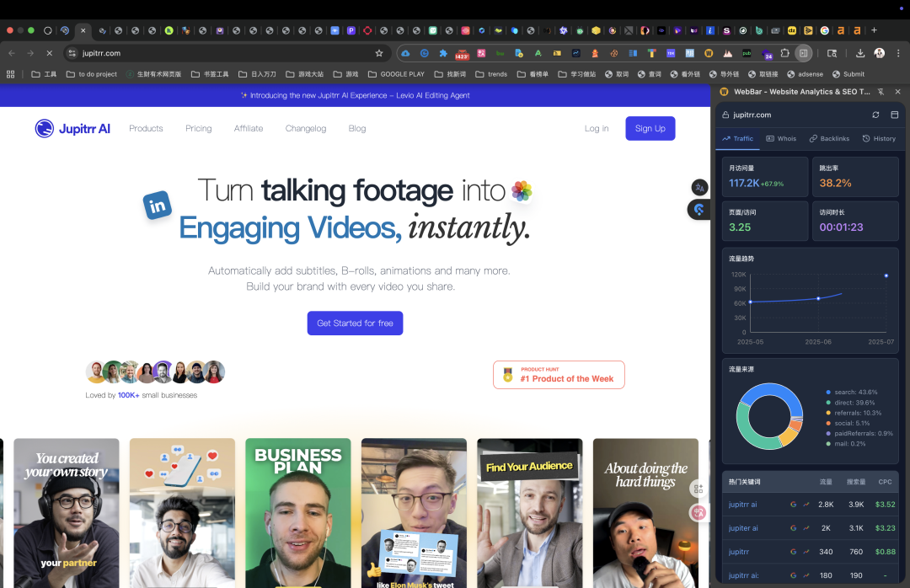Click the Google icon in 'jupitrr ai' row
This screenshot has height=588, width=910.
click(x=794, y=505)
